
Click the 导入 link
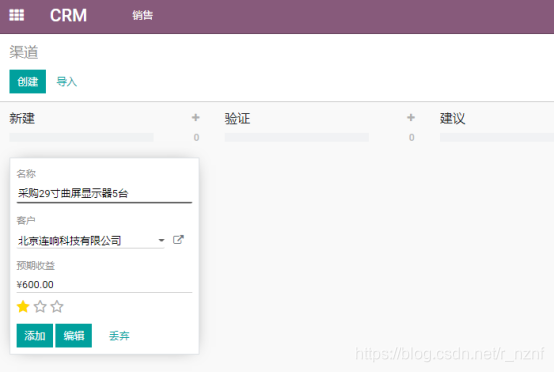click(66, 82)
